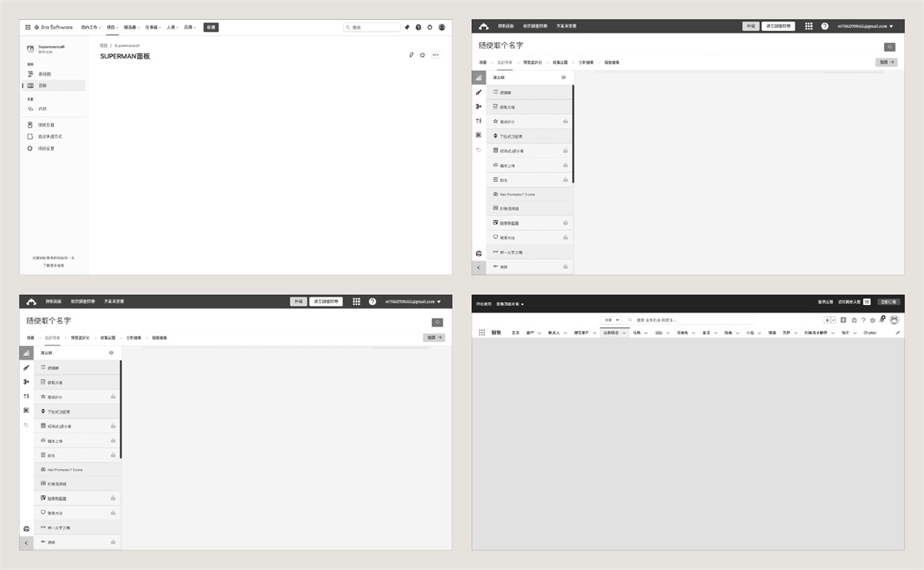Screen dimensions: 924x570
Task: Expand the 你的工作 dropdown in Jira
Action: point(91,27)
